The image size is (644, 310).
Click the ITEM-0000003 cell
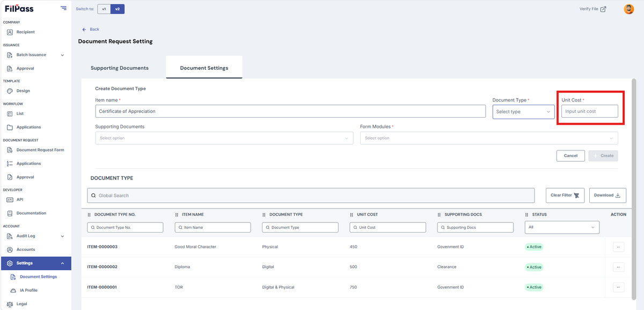(x=103, y=247)
